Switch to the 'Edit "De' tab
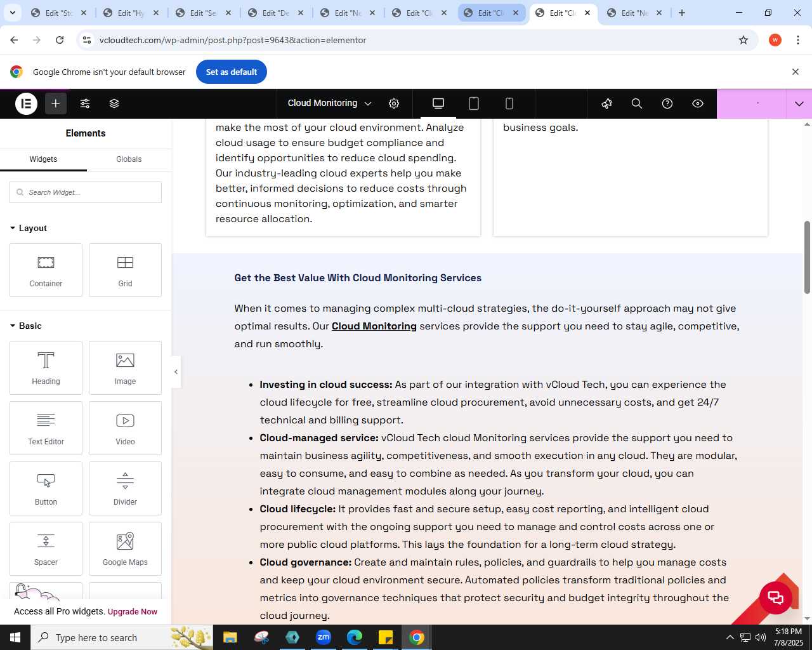The height and width of the screenshot is (650, 812). (275, 13)
